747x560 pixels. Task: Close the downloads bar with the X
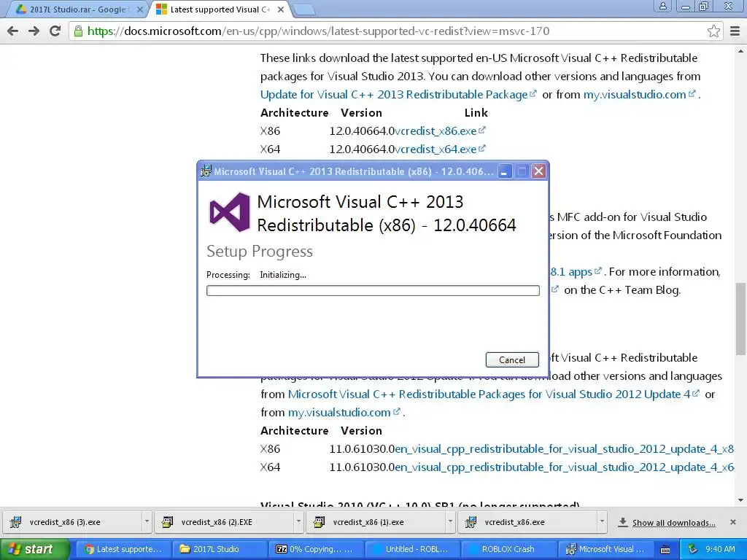(733, 522)
